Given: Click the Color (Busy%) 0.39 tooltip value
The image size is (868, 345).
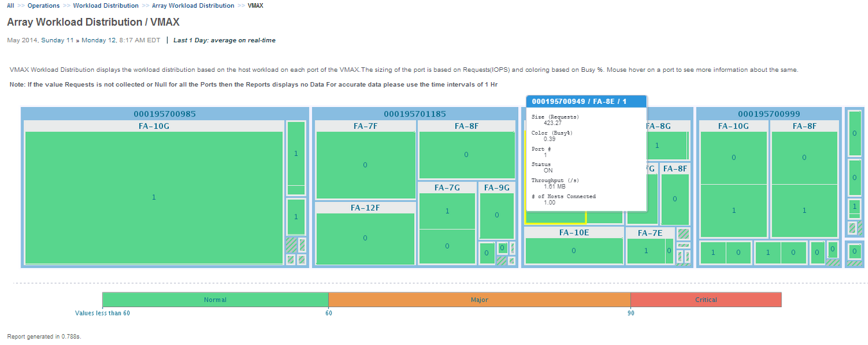Looking at the screenshot, I should (550, 139).
